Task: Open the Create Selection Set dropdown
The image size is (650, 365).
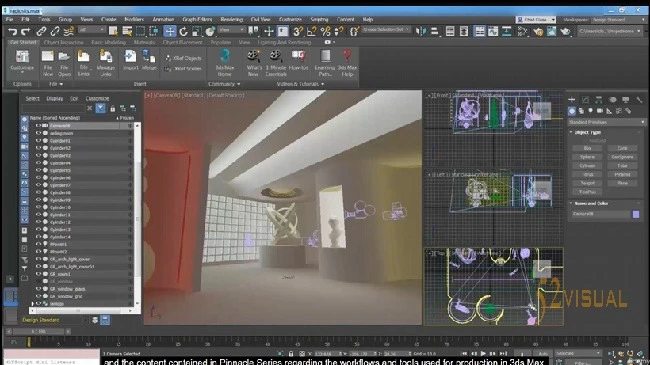Action: pos(386,30)
